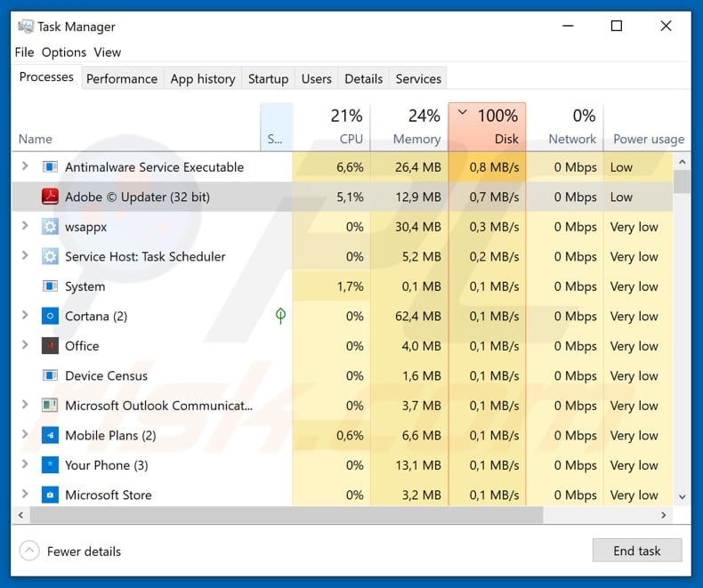
Task: Select the Adobe © Updater (32 bit) row
Action: [x=342, y=197]
